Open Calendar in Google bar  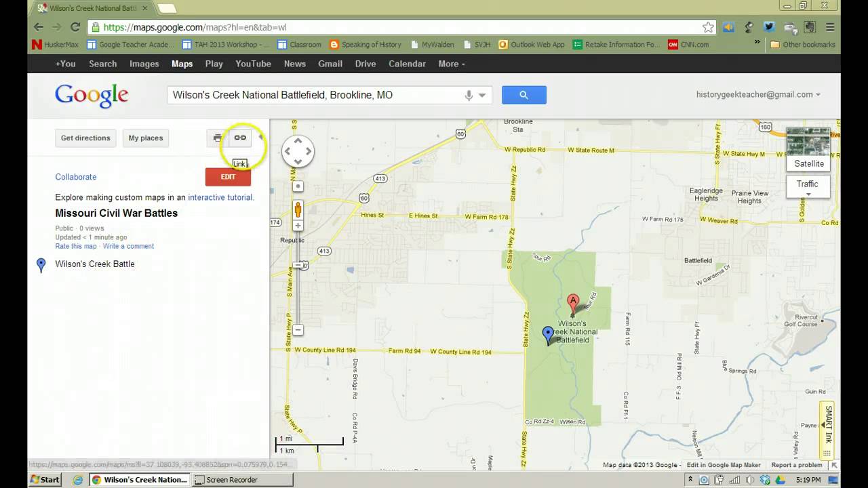coord(407,64)
